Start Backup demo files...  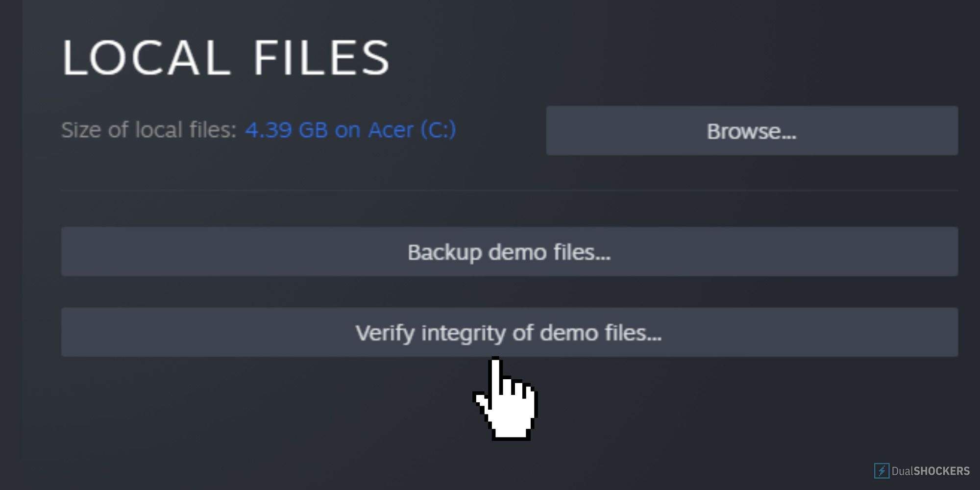pos(509,251)
